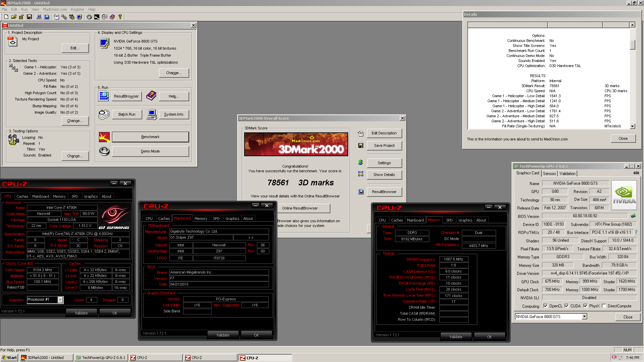Screen dimensions: 644x362
Task: Click the Batch Run stack toolbar icon
Action: point(105,17)
